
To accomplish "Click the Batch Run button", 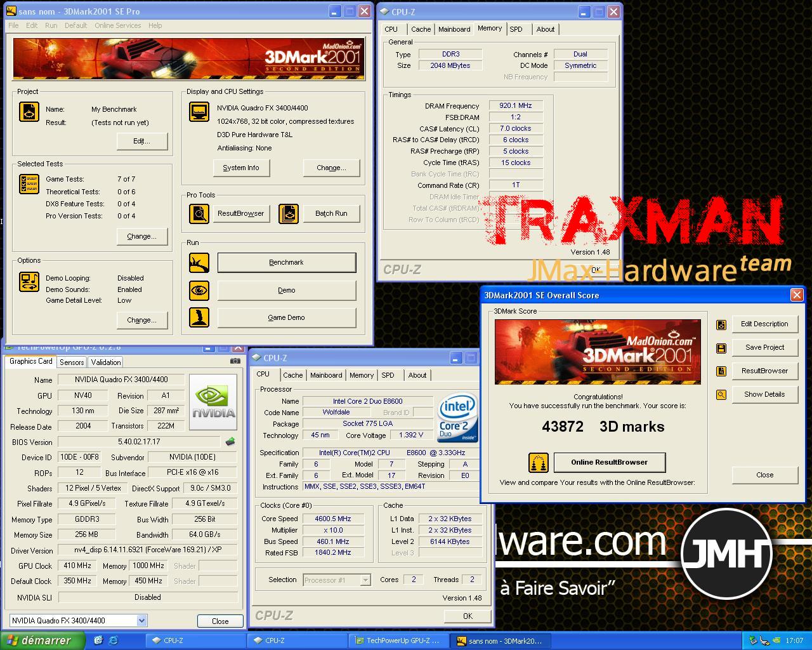I will tap(332, 213).
